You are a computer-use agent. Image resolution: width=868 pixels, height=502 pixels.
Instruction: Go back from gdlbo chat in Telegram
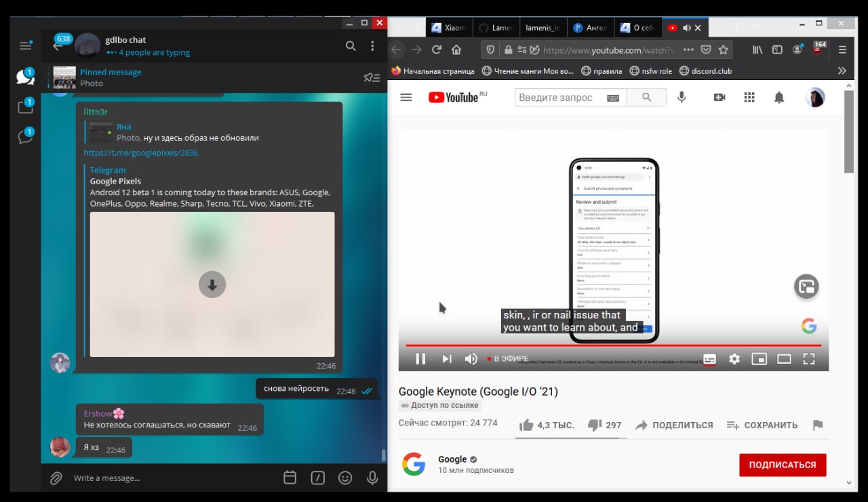coord(58,46)
